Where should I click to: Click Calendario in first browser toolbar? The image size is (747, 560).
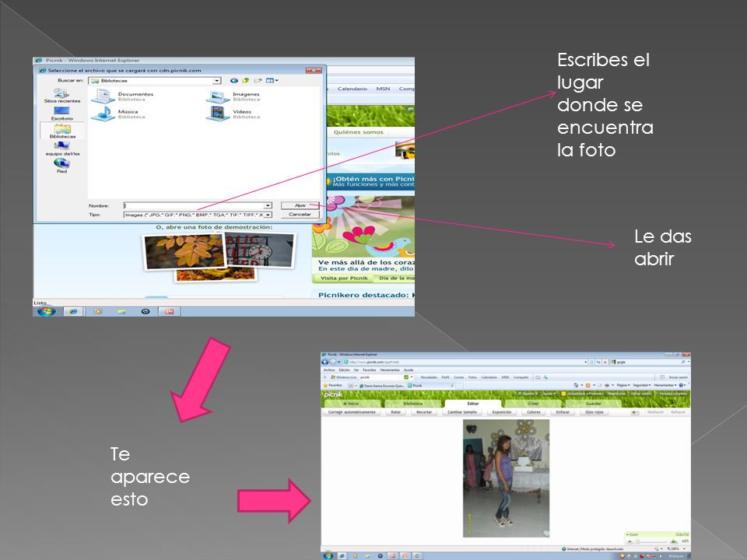point(352,89)
